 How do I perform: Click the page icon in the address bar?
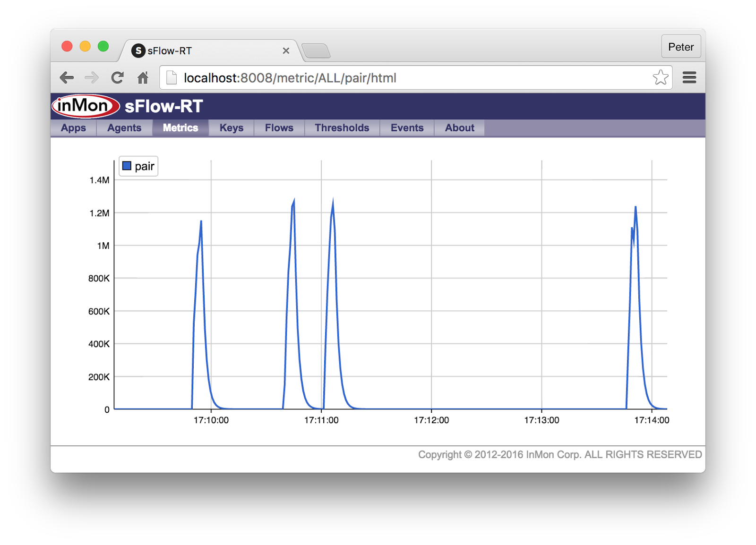pos(171,77)
